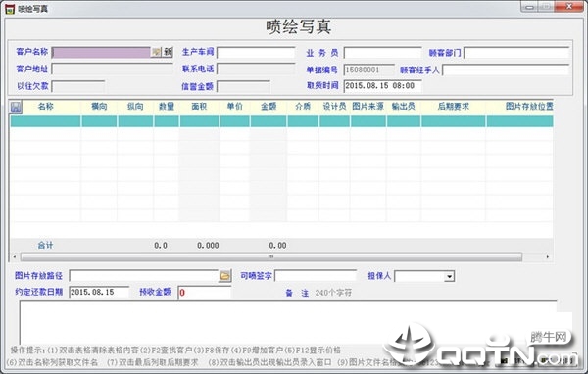Click the left arrow of the horizontal scrollbar
This screenshot has height=374, width=588.
(x=15, y=257)
